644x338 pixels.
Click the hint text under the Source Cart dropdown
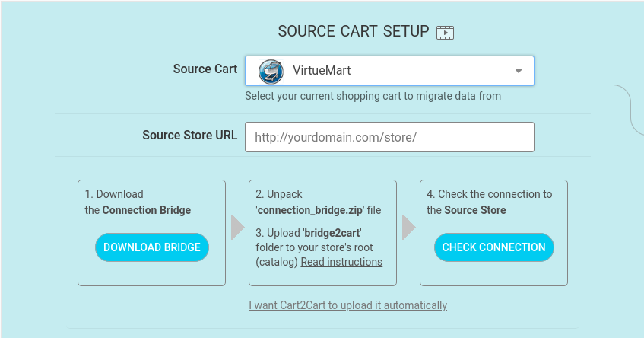tap(373, 96)
